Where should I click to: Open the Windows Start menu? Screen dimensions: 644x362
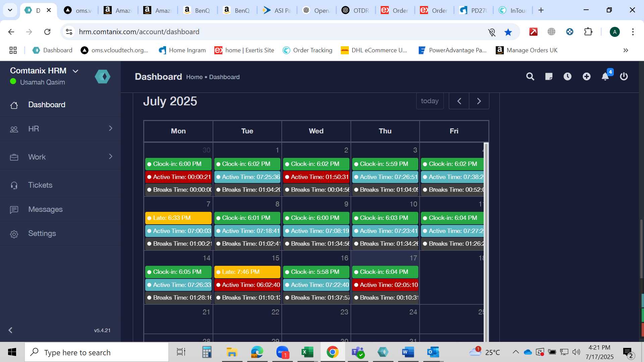(x=12, y=352)
